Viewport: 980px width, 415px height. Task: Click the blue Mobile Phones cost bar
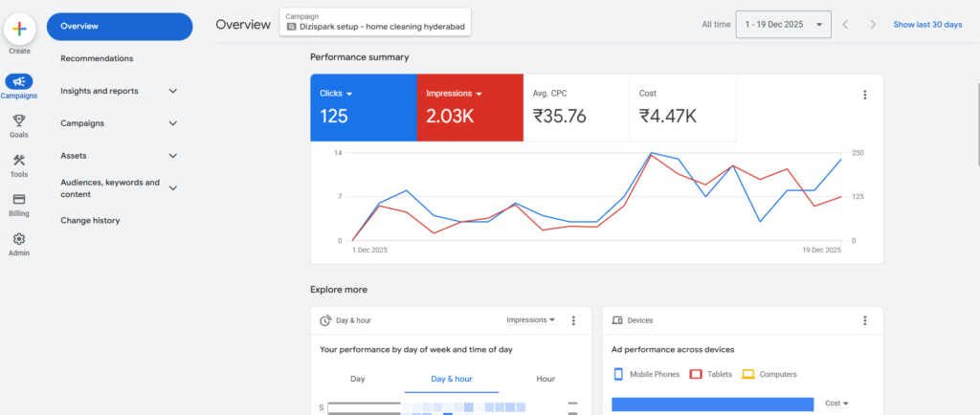(712, 404)
